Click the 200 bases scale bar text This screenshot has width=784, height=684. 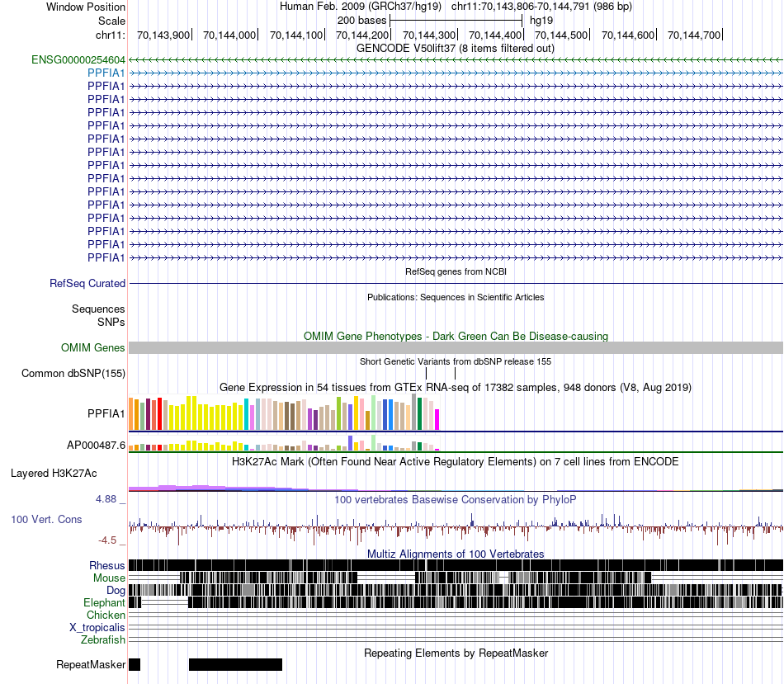361,21
